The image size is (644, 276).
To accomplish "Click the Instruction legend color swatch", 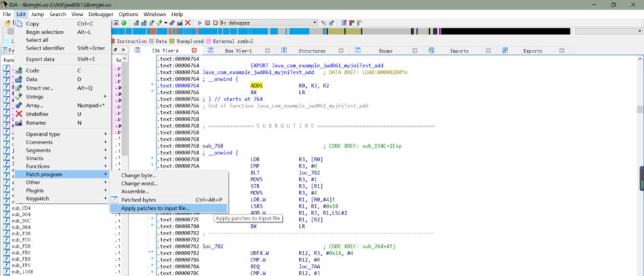I will click(114, 41).
